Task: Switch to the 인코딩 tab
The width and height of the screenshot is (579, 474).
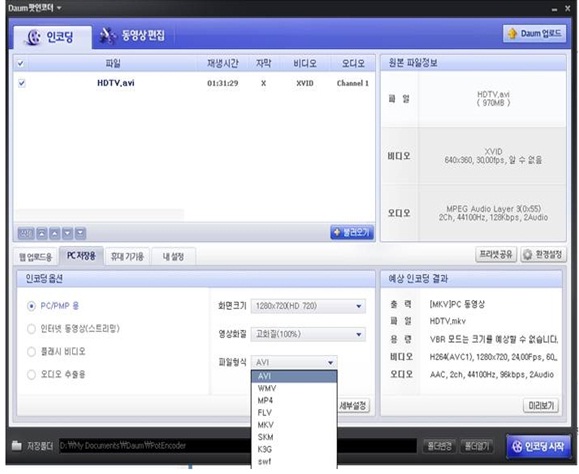Action: click(x=52, y=37)
